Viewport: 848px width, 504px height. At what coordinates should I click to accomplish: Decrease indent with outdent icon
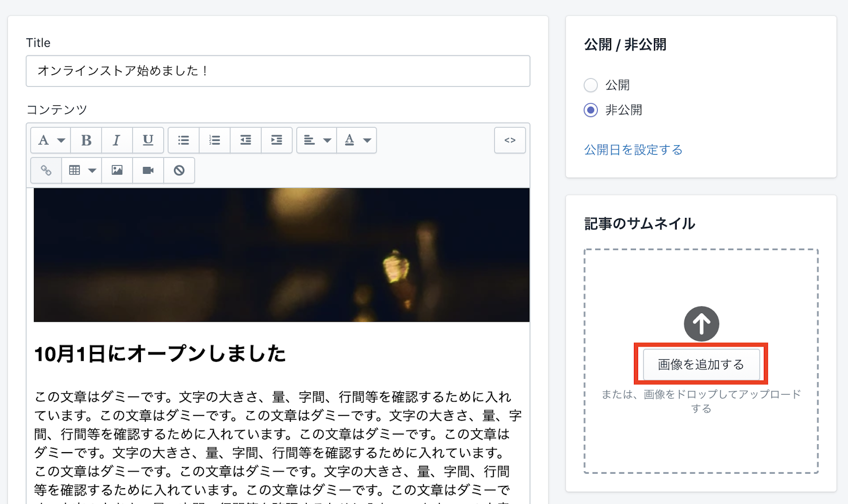pos(245,140)
